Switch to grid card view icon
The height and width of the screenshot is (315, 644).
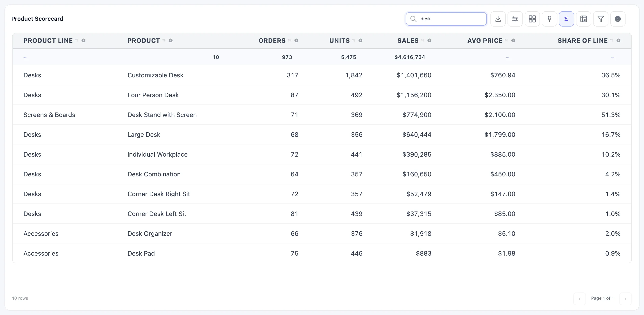(532, 19)
